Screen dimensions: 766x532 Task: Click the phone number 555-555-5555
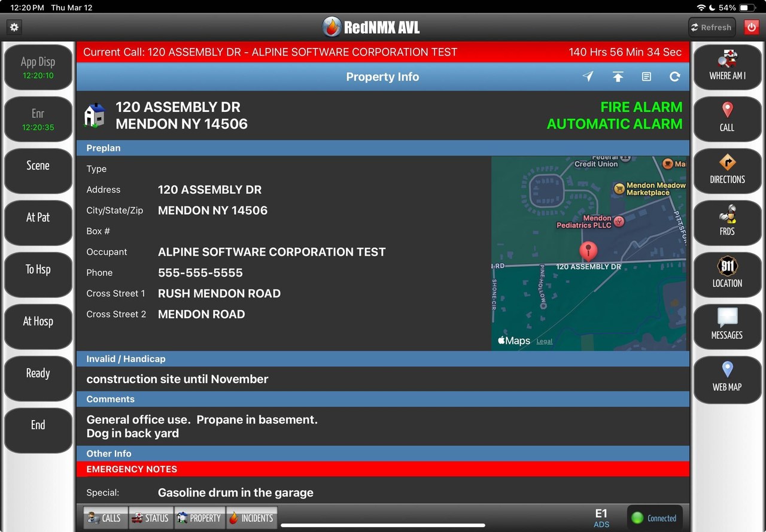click(200, 273)
